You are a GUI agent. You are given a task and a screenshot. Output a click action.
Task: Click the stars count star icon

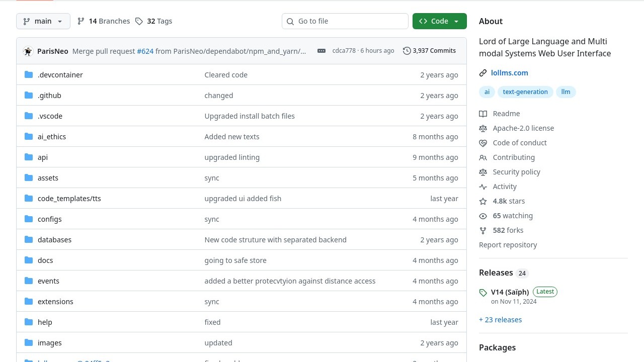(483, 201)
